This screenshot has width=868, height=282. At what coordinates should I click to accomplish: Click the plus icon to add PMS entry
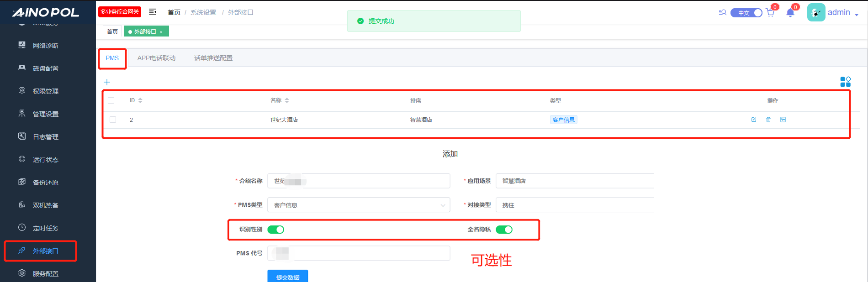(x=107, y=82)
